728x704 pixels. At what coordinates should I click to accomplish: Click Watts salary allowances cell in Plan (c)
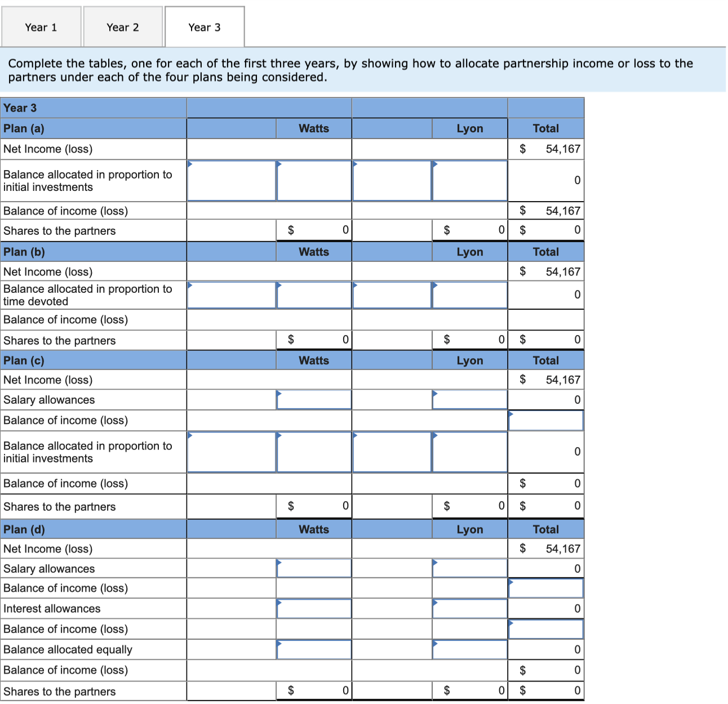pos(313,400)
